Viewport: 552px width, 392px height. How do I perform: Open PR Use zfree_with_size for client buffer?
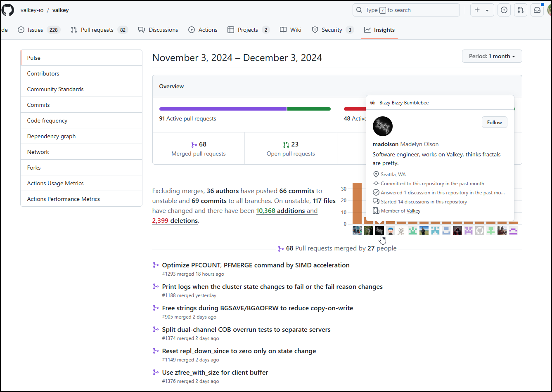pos(215,372)
